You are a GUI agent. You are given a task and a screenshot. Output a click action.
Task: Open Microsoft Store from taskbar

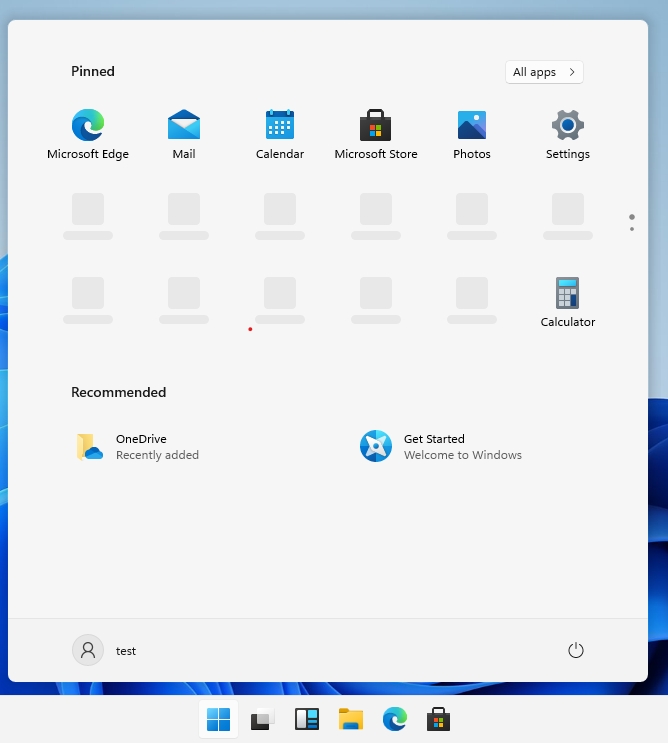[x=438, y=719]
